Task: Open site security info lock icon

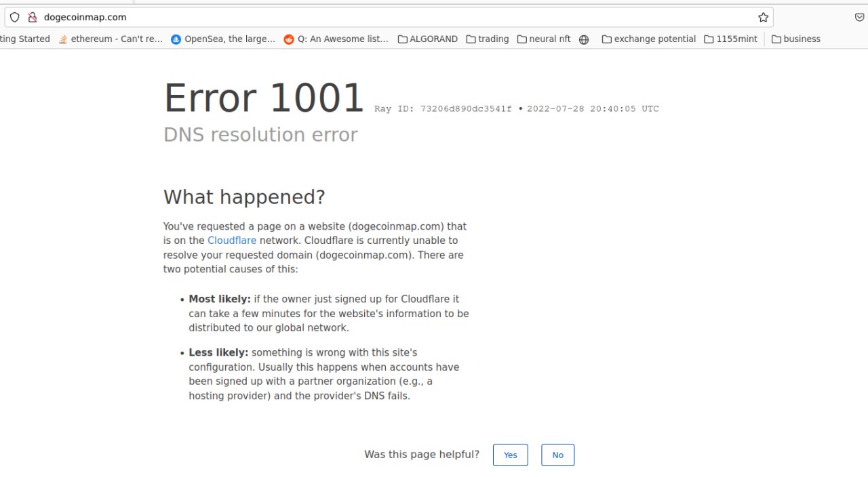Action: tap(32, 18)
